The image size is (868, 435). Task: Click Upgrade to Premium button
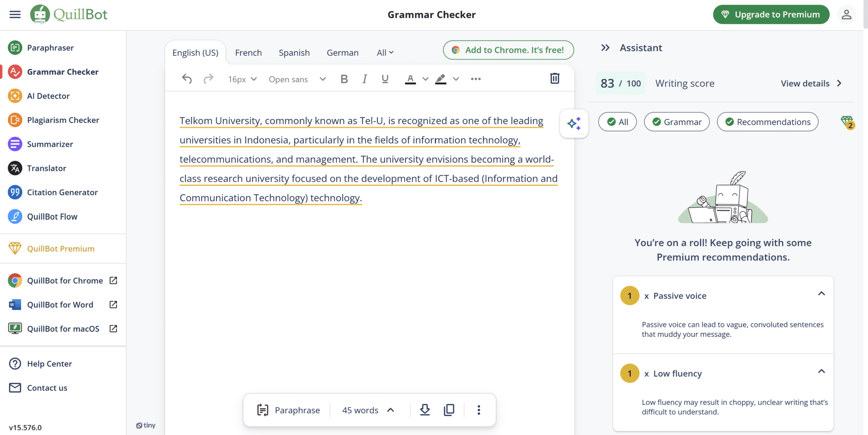click(x=771, y=14)
